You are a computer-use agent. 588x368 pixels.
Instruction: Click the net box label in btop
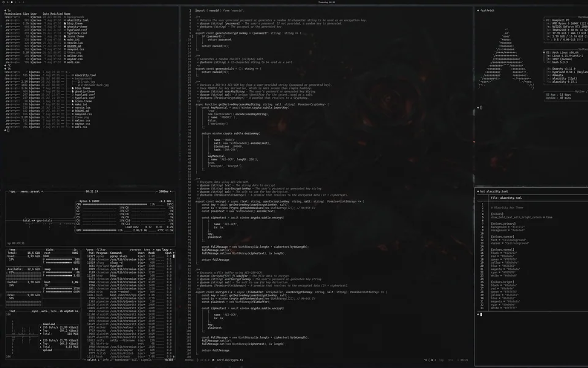click(x=12, y=312)
